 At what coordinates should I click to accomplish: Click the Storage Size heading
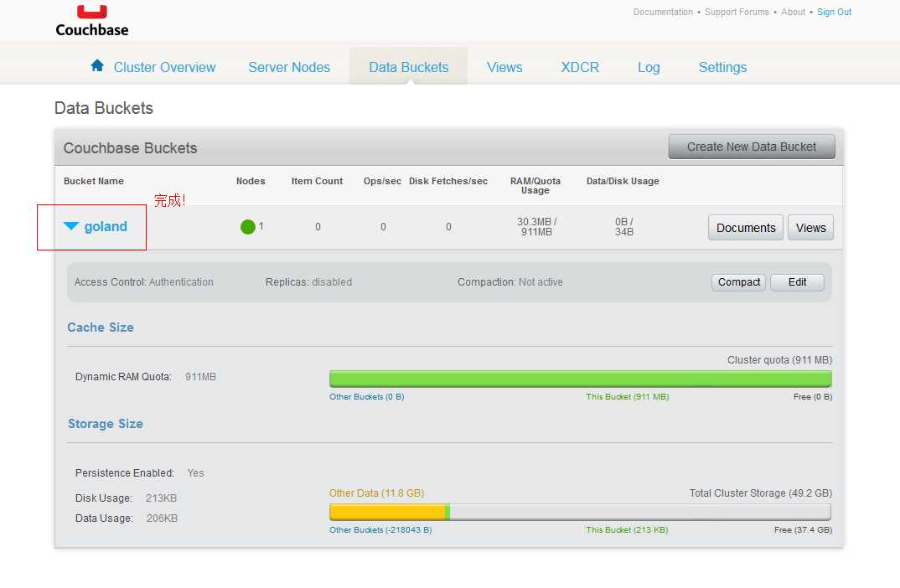106,424
